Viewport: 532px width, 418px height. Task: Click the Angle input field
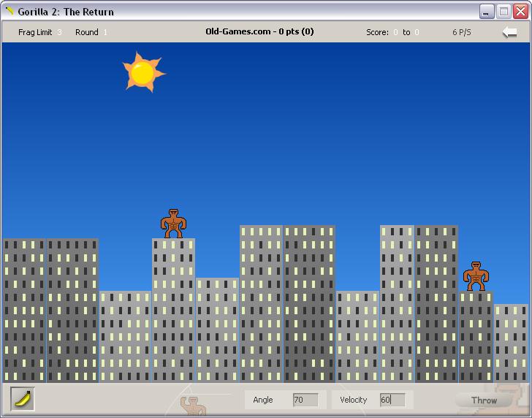(305, 400)
